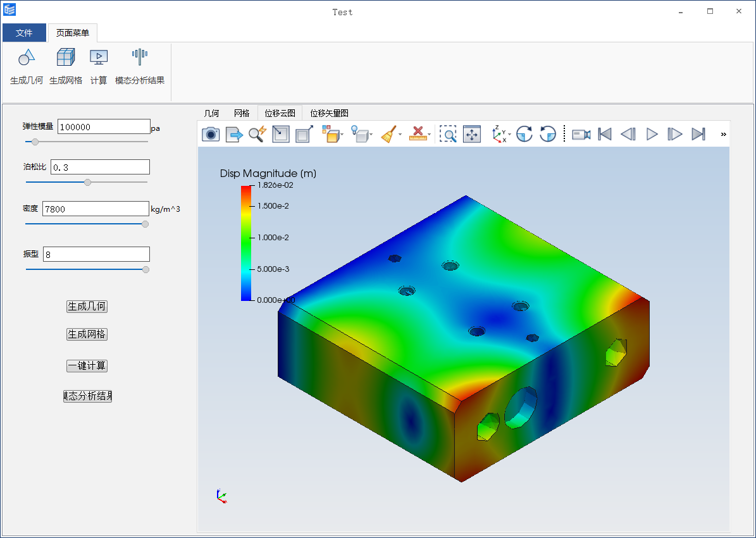Click the 泊松比 input field showing 0.3
This screenshot has width=756, height=538.
pyautogui.click(x=101, y=167)
